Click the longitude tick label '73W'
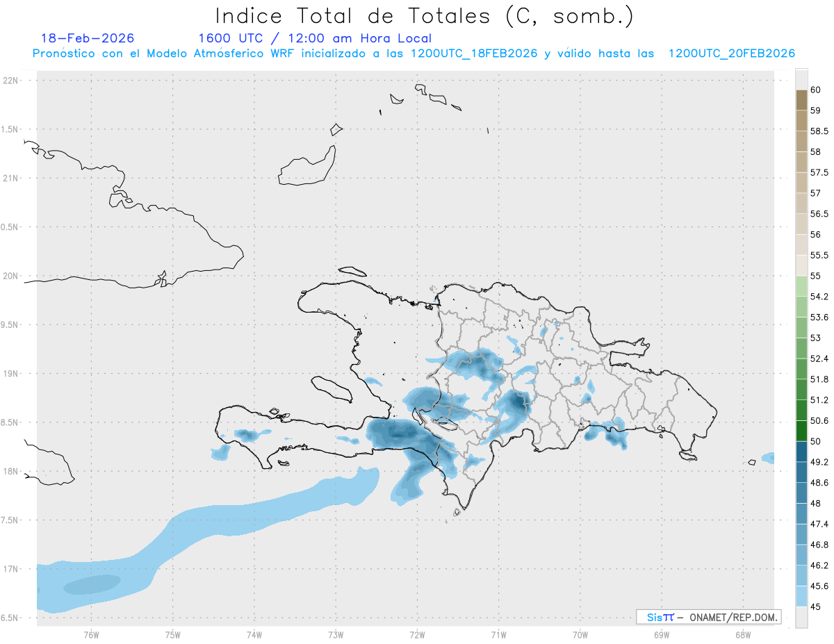This screenshot has height=644, width=834. [336, 635]
